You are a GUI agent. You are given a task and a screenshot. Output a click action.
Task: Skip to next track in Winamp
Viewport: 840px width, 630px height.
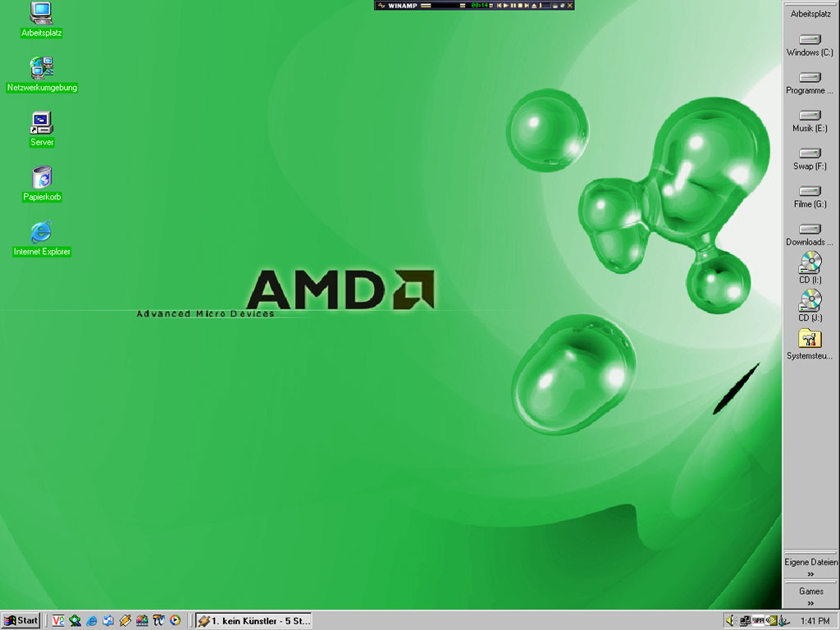coord(527,6)
